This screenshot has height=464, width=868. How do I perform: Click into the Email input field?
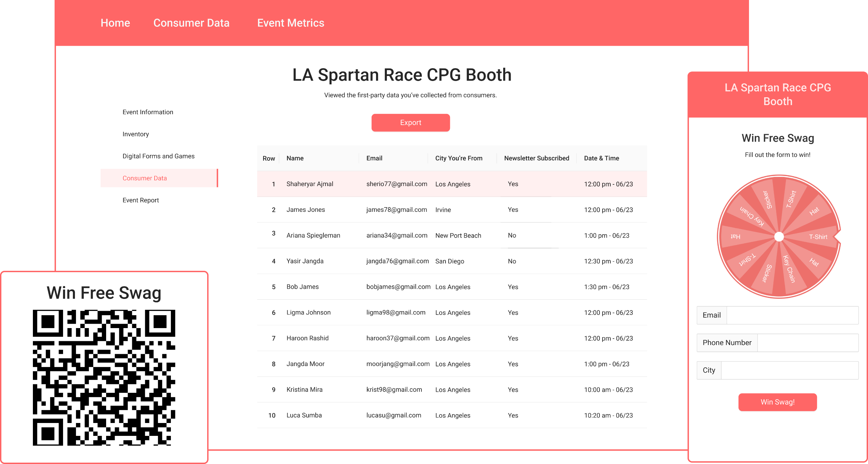[792, 315]
